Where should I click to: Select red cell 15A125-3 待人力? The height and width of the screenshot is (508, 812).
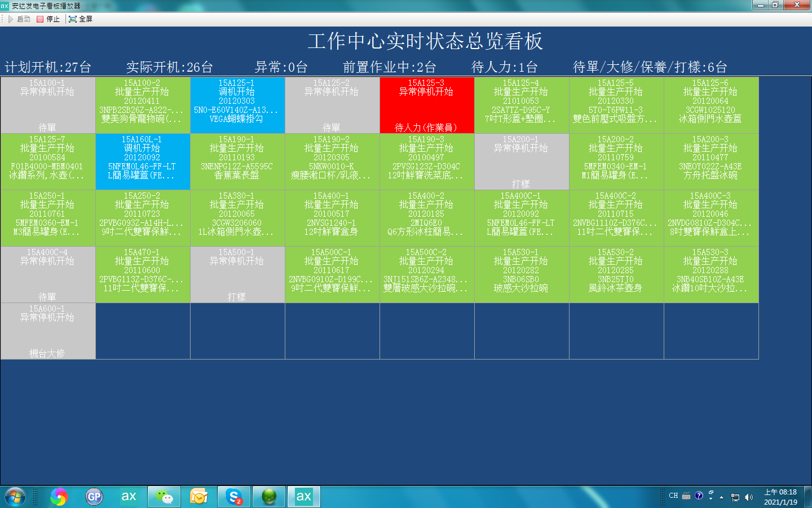(427, 105)
